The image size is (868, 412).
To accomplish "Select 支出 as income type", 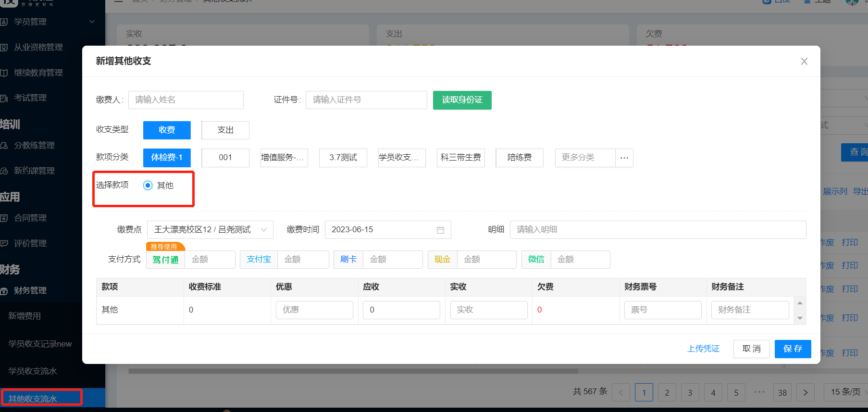I will 225,130.
